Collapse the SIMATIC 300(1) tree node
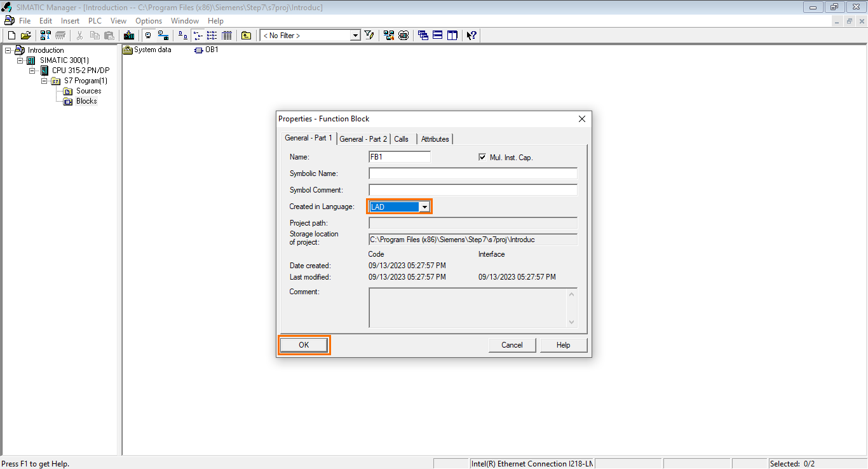 [19, 60]
